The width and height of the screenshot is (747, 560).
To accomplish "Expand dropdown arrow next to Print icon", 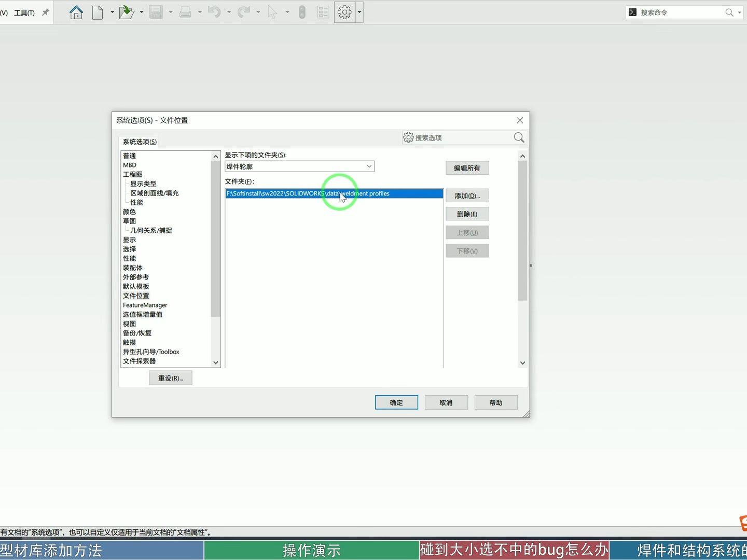I will click(200, 12).
